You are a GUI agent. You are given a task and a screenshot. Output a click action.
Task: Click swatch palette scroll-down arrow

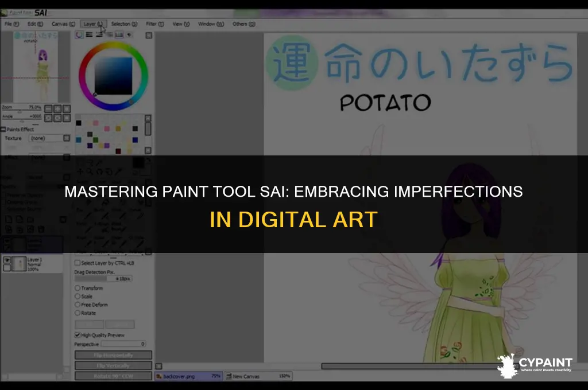click(148, 150)
